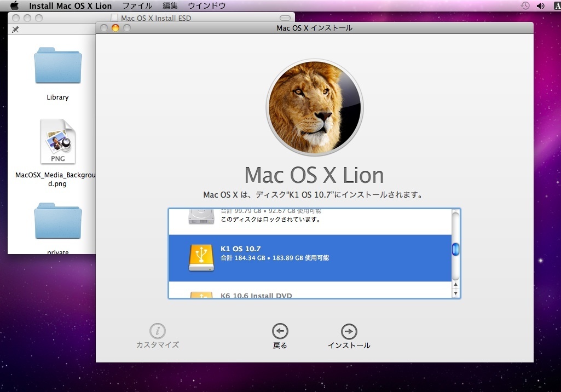Screen dimensions: 561x392
Task: Click the volume icon in menu bar
Action: point(540,6)
